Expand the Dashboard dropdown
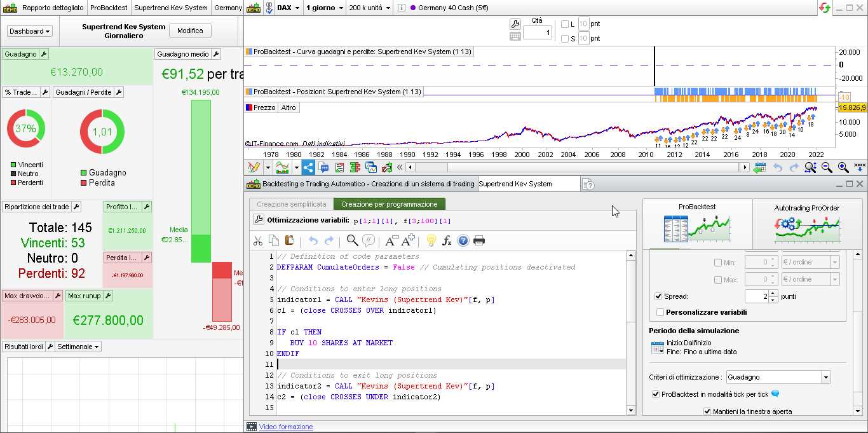 [30, 31]
